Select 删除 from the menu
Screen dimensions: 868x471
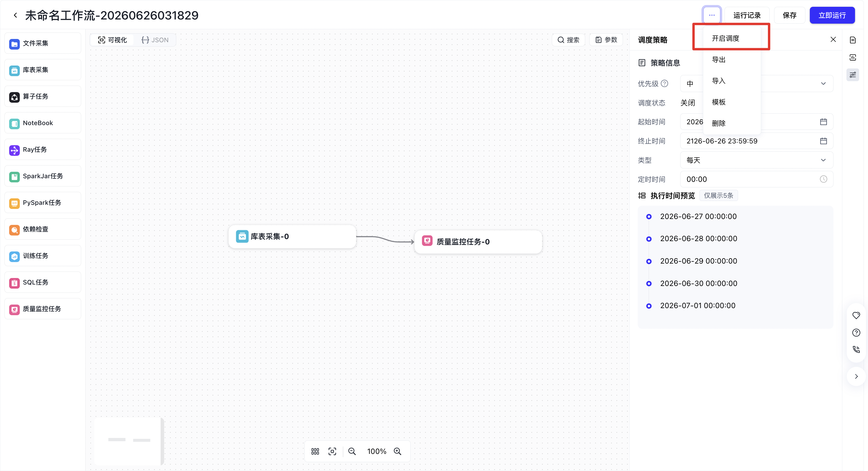click(732, 123)
